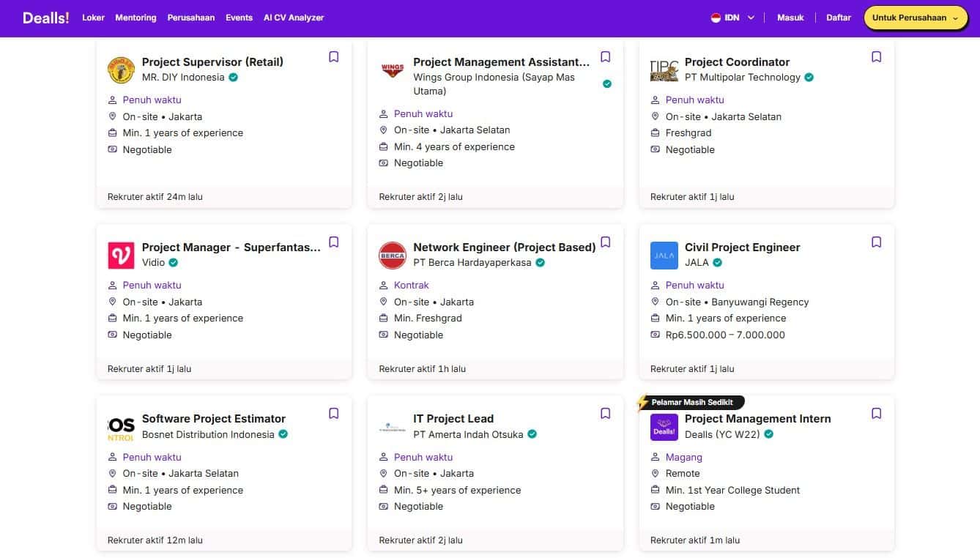Image resolution: width=980 pixels, height=558 pixels.
Task: Open the Project Coordinator job title
Action: [737, 62]
